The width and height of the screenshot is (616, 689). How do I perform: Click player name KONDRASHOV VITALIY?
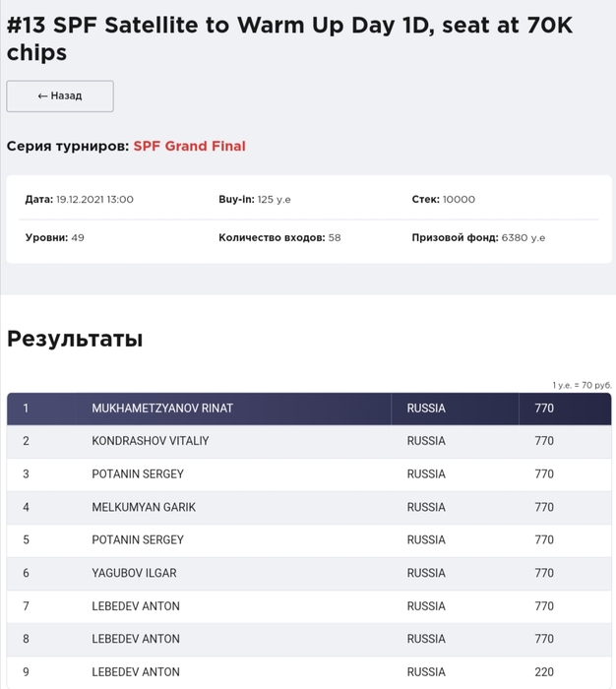click(x=151, y=441)
